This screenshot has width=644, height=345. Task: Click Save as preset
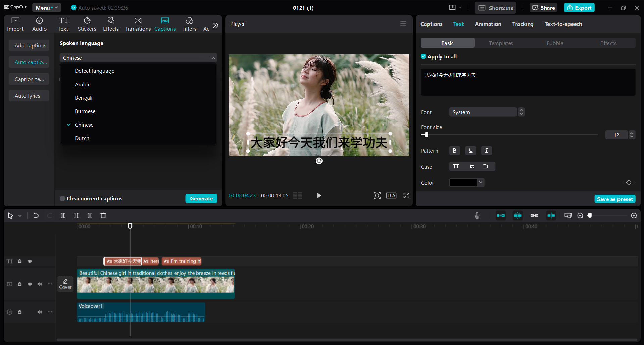tap(614, 199)
